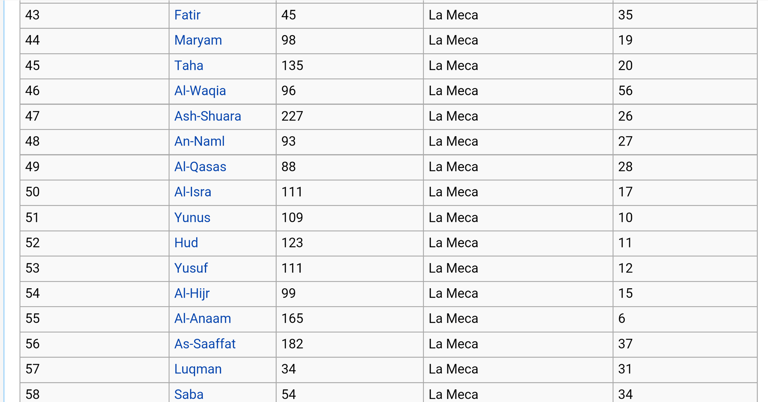Screen dimensions: 768x402
Task: Click the Hud link
Action: tap(186, 243)
